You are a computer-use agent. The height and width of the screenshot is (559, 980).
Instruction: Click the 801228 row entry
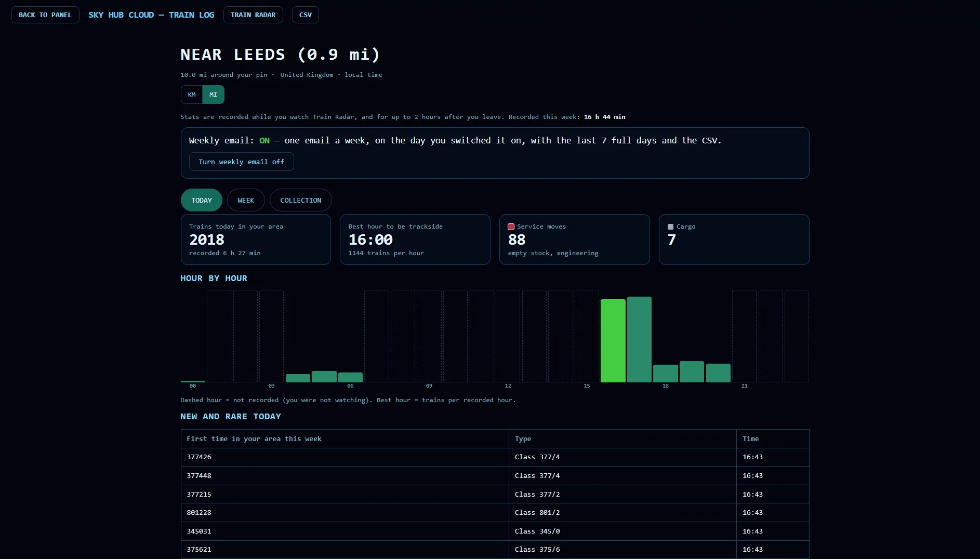199,513
